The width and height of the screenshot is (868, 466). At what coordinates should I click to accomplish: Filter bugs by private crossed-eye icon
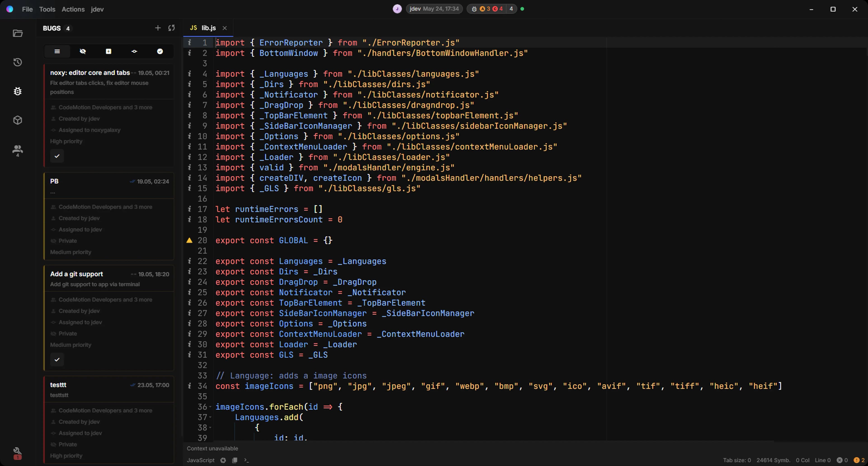click(x=83, y=51)
